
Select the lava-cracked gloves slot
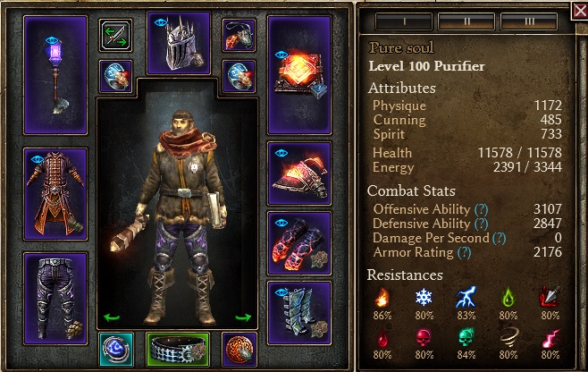299,243
